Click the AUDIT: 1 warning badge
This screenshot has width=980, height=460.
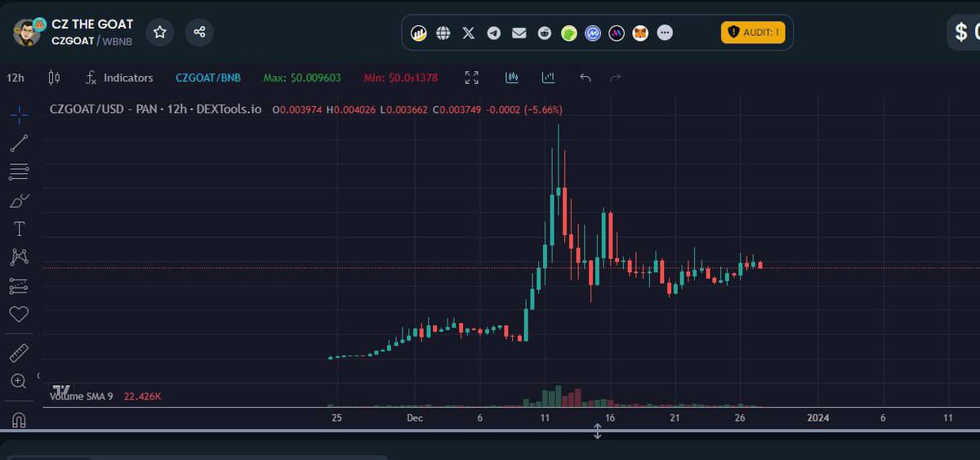point(752,33)
